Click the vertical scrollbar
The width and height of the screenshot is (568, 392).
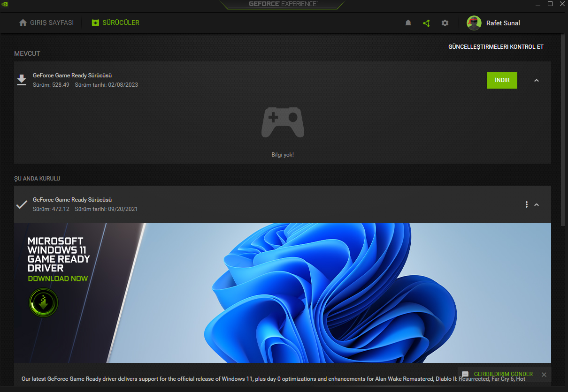coord(563,129)
